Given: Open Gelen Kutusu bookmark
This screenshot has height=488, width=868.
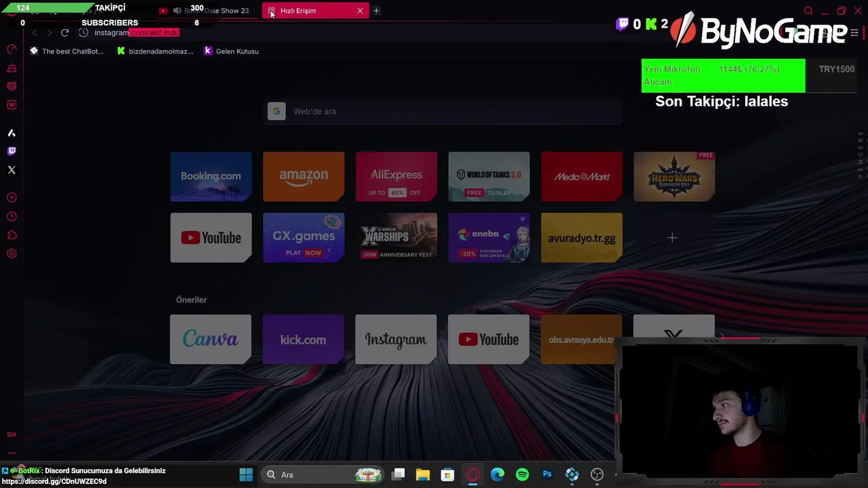Looking at the screenshot, I should point(231,52).
